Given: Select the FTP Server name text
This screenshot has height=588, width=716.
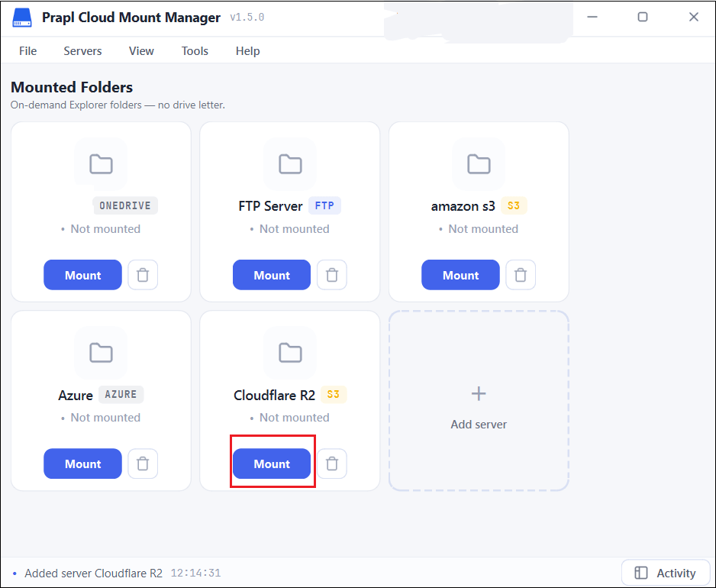Looking at the screenshot, I should 270,206.
